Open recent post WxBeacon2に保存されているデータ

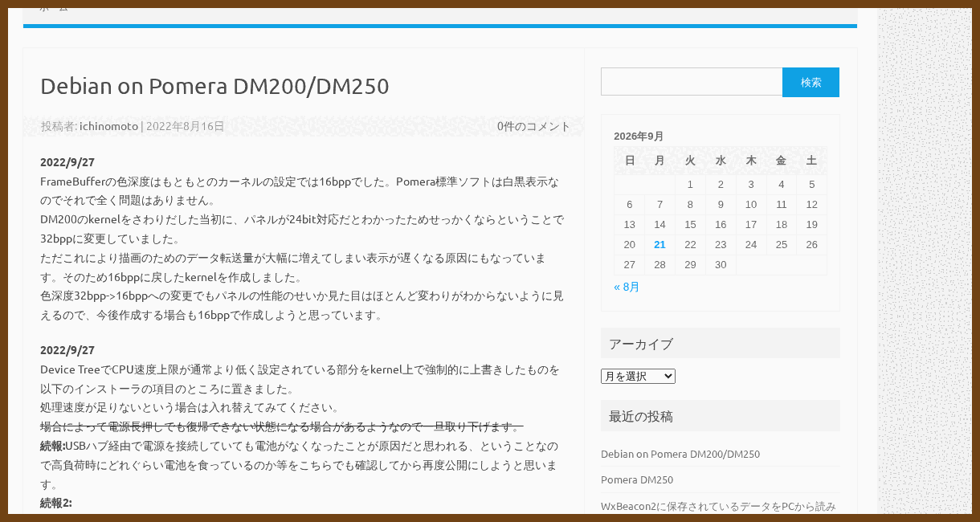(718, 506)
